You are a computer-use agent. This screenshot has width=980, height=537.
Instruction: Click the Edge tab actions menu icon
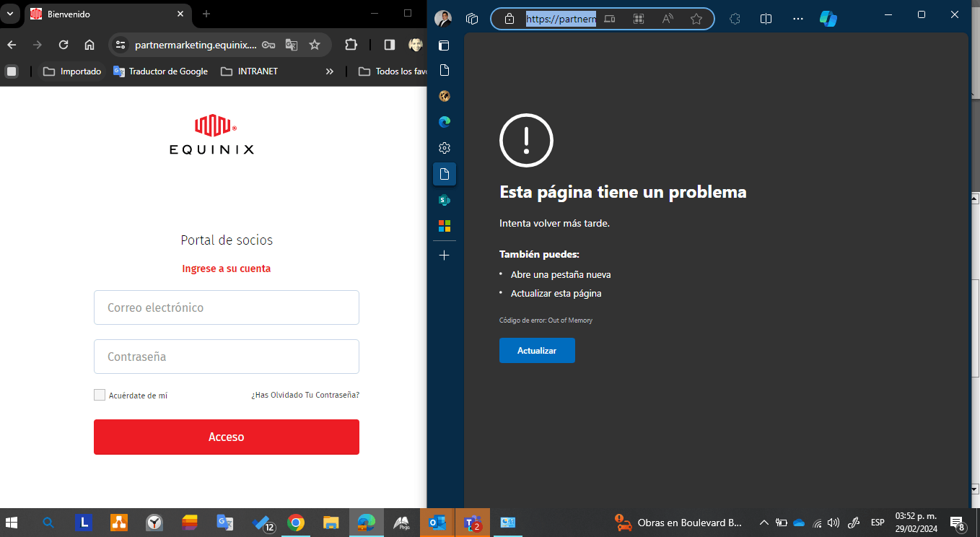[x=445, y=45]
